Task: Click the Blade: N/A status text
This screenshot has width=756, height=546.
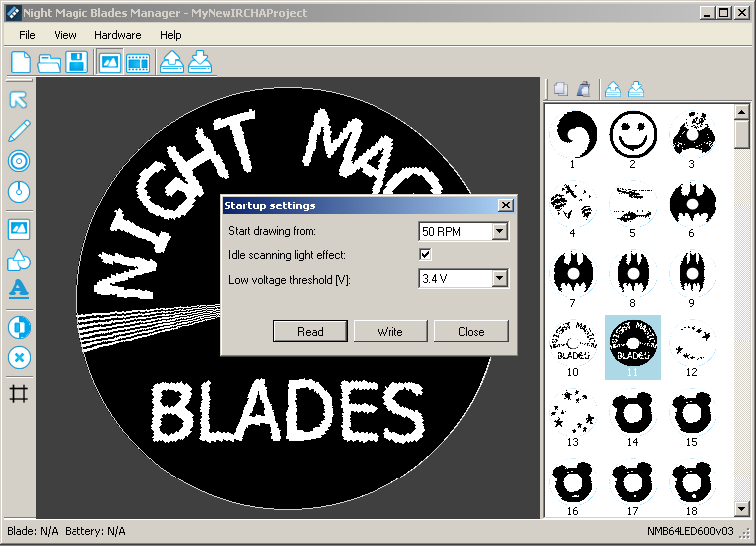Action: tap(33, 531)
